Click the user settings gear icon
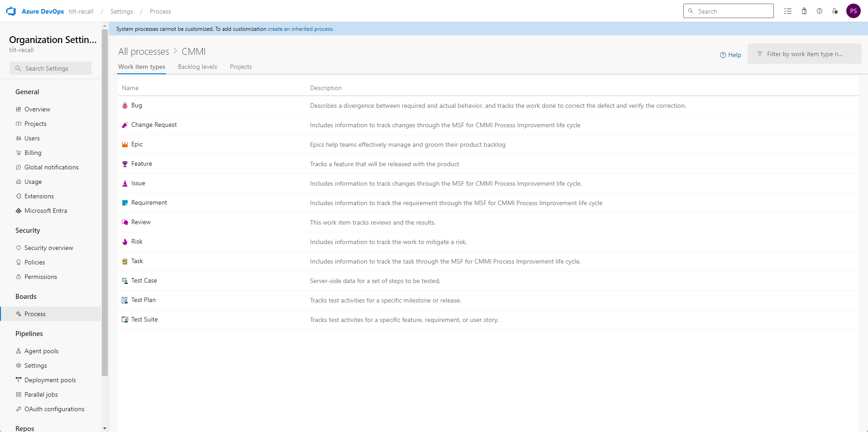This screenshot has width=868, height=432. point(835,11)
